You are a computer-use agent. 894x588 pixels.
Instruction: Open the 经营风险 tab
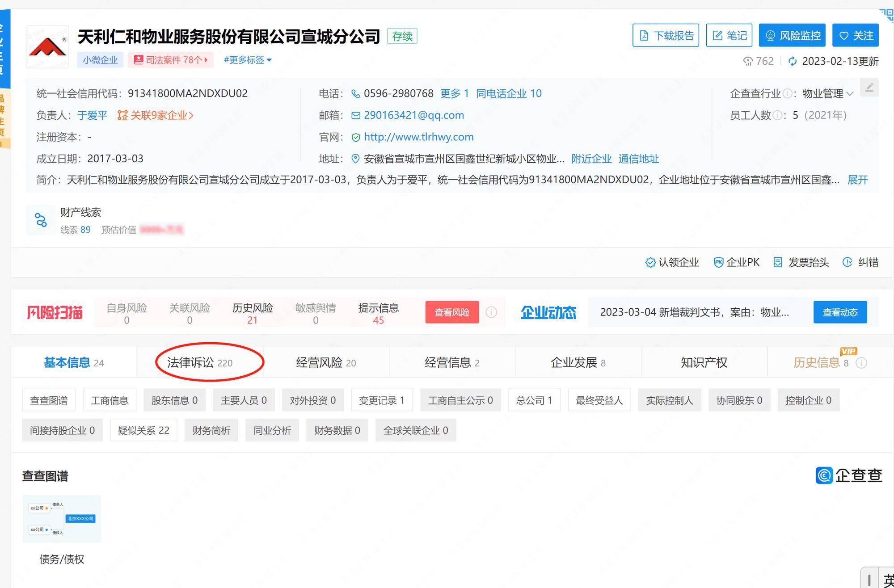(325, 362)
